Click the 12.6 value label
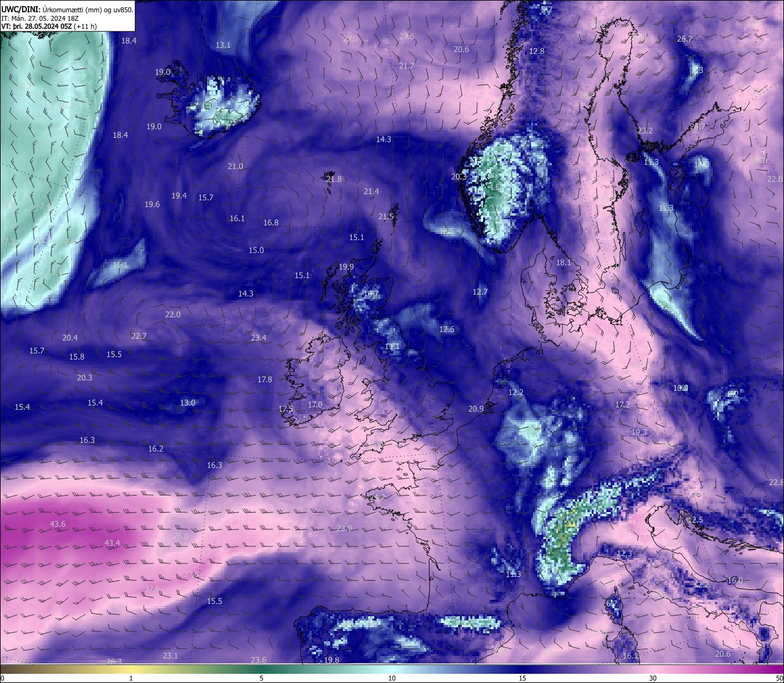The width and height of the screenshot is (784, 683). point(447,330)
